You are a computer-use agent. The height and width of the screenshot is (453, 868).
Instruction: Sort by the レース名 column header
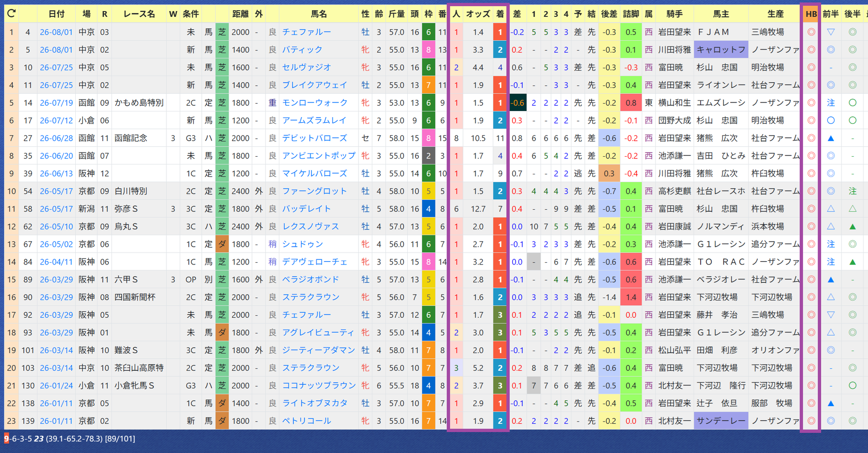pyautogui.click(x=139, y=14)
